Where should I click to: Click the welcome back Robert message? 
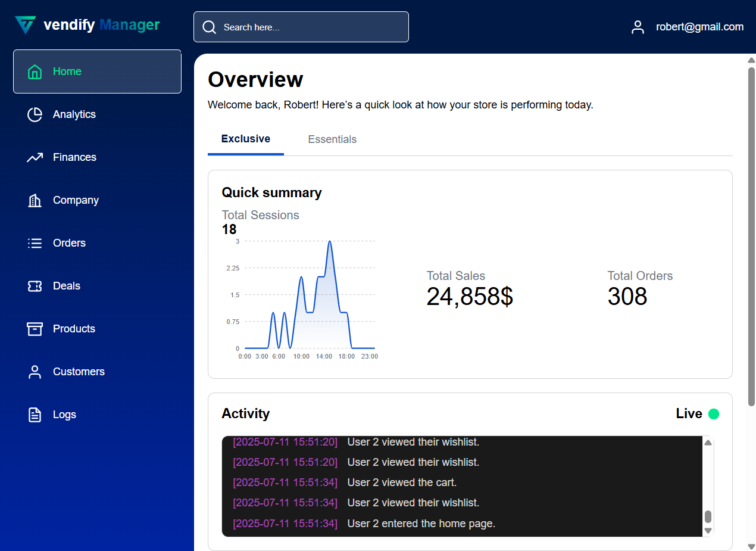click(401, 105)
